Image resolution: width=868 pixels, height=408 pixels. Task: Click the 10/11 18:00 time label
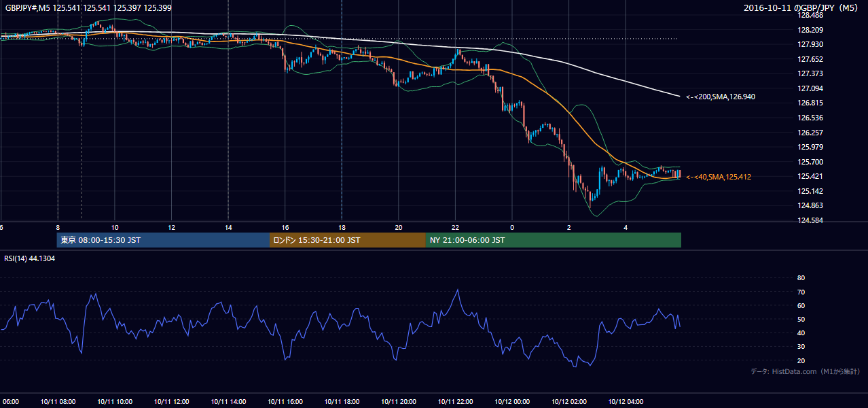click(x=342, y=401)
